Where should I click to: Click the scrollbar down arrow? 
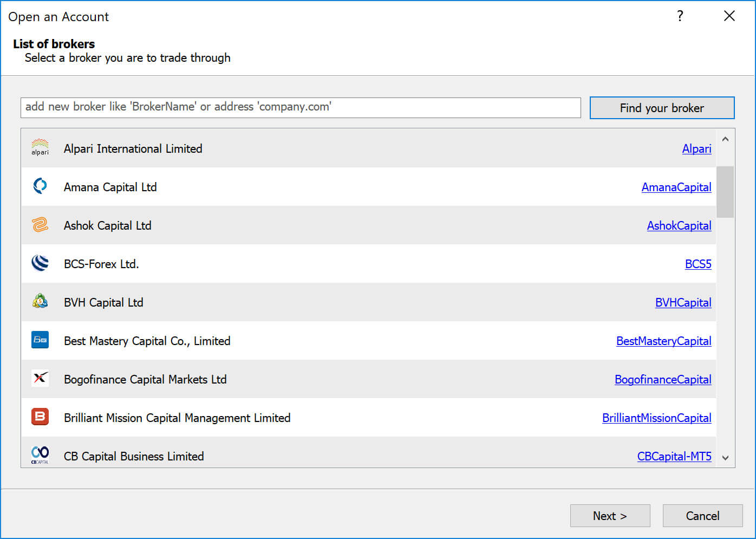point(725,458)
